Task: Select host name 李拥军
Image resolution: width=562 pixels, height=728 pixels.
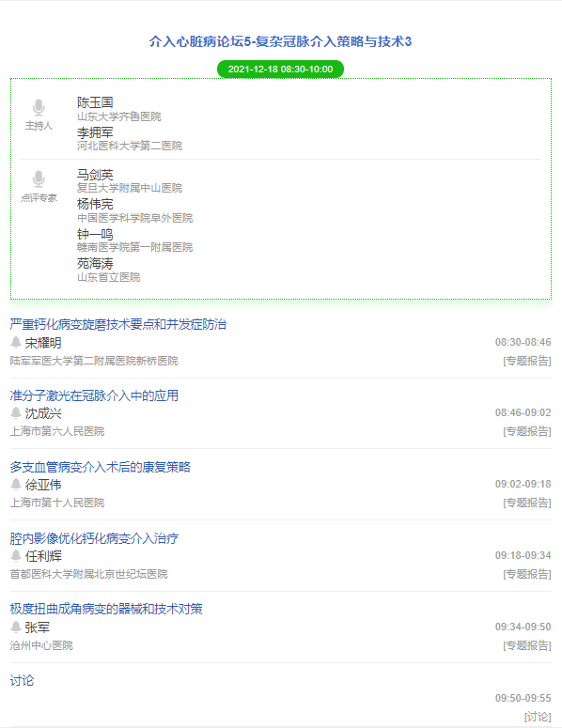Action: point(95,132)
